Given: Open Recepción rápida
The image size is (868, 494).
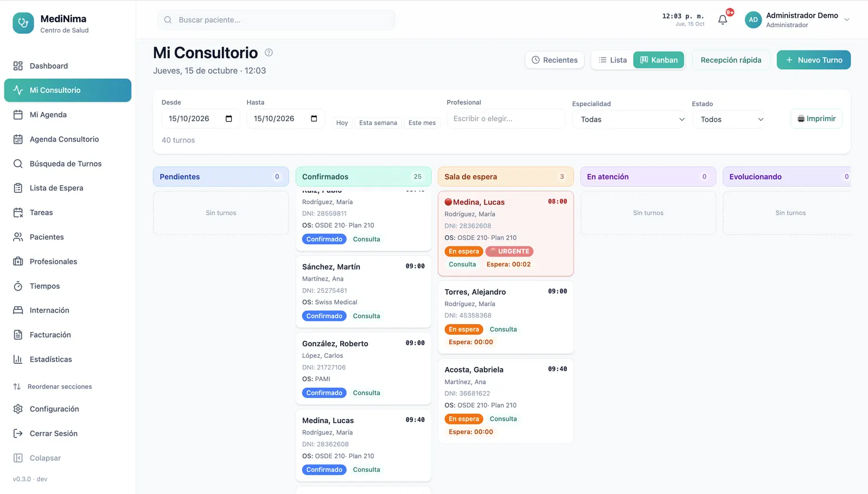Looking at the screenshot, I should pyautogui.click(x=731, y=60).
